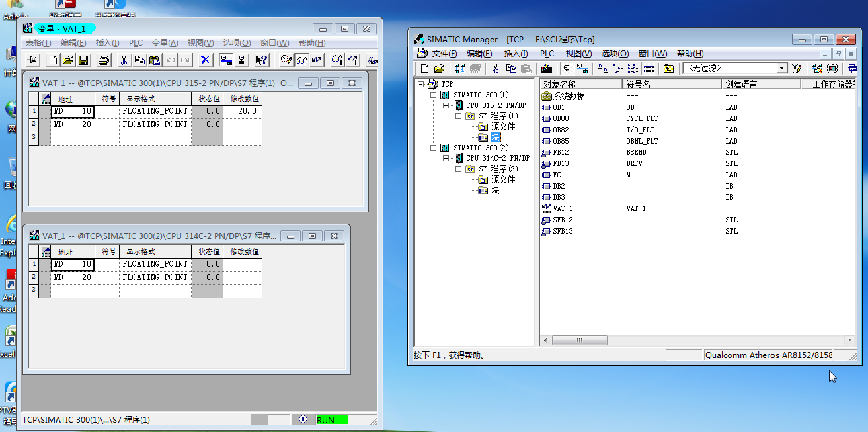Click Paste icon in VAT toolbar
Screen dimensions: 868x432
click(155, 60)
